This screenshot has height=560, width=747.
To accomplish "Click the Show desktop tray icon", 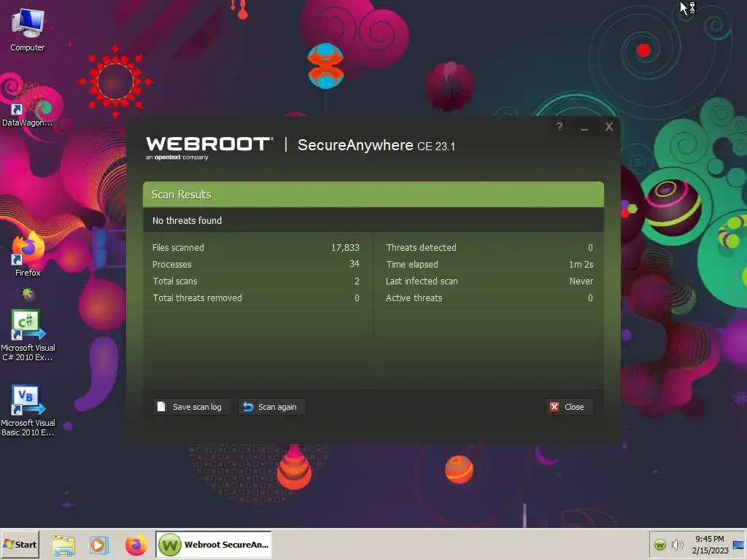I will 738,545.
